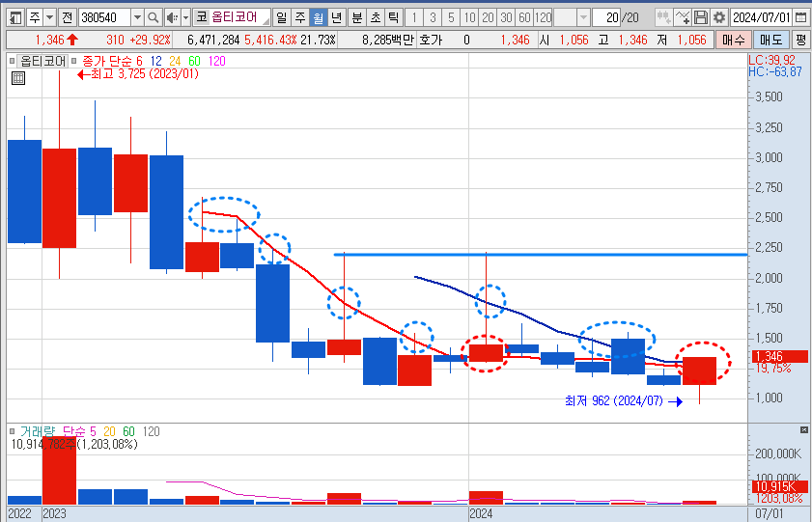Select the red 6 moving average label

click(x=139, y=61)
